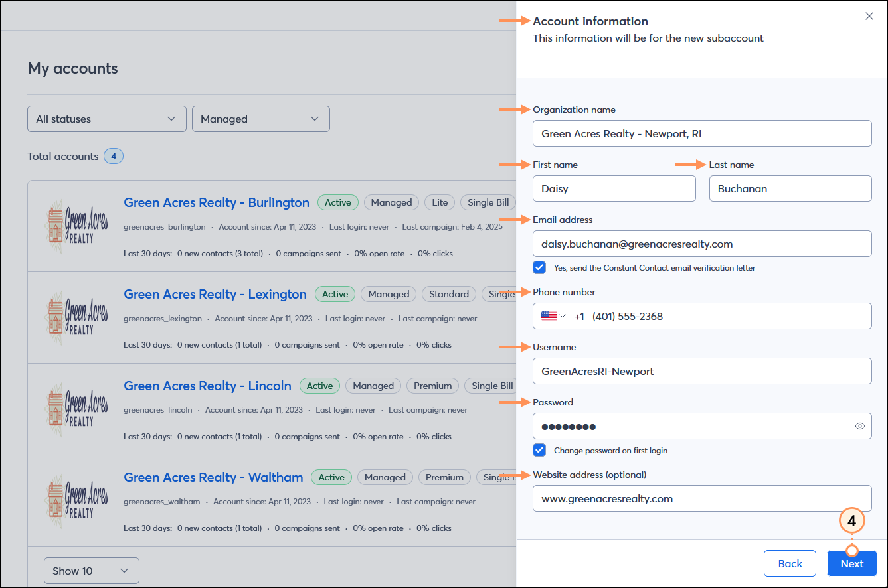888x588 pixels.
Task: Click the Website address field
Action: (x=702, y=498)
